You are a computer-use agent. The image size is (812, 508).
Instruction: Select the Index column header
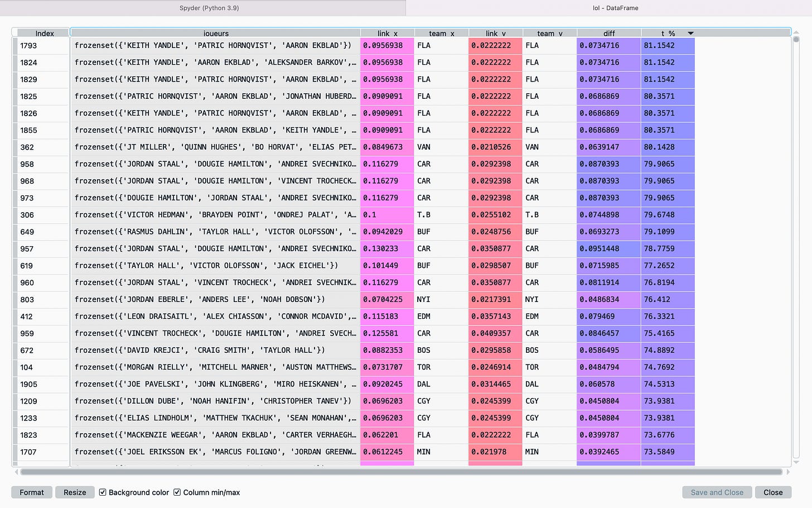pos(44,33)
